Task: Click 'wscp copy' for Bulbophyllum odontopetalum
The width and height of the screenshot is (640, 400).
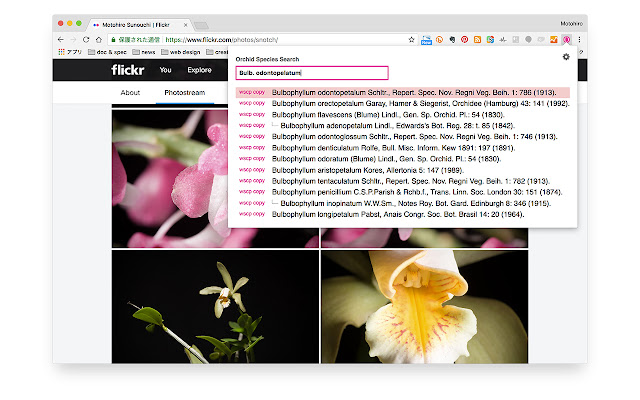Action: pos(252,92)
